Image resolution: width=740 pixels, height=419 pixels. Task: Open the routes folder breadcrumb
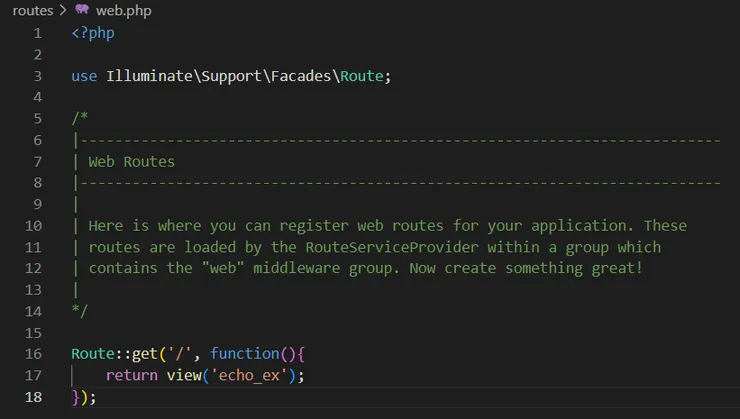click(32, 10)
